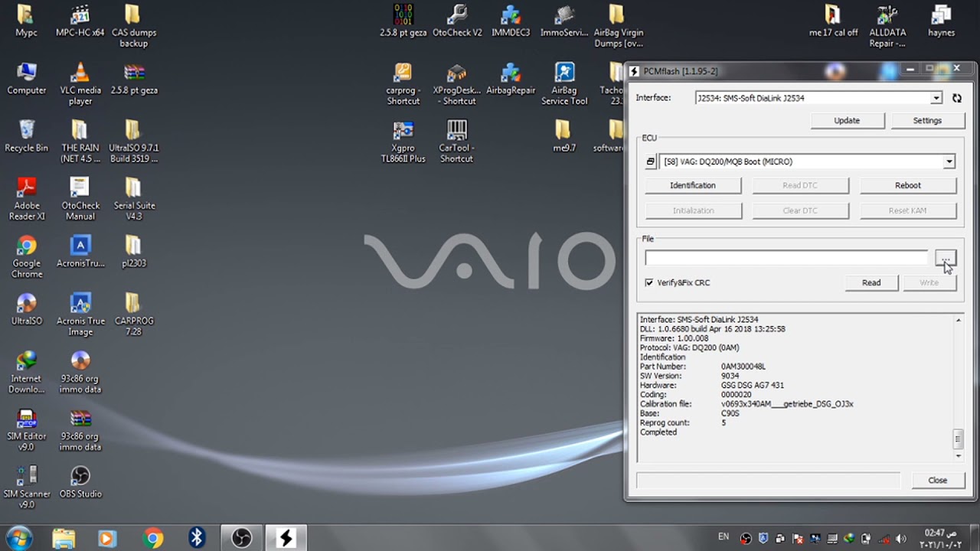
Task: Browse for file with ellipsis button
Action: pos(945,259)
